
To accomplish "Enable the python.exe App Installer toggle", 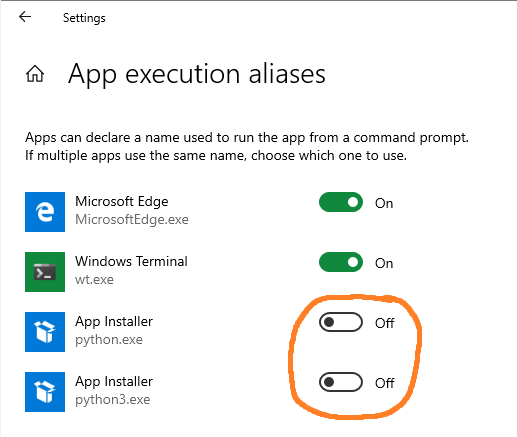I will click(x=341, y=322).
